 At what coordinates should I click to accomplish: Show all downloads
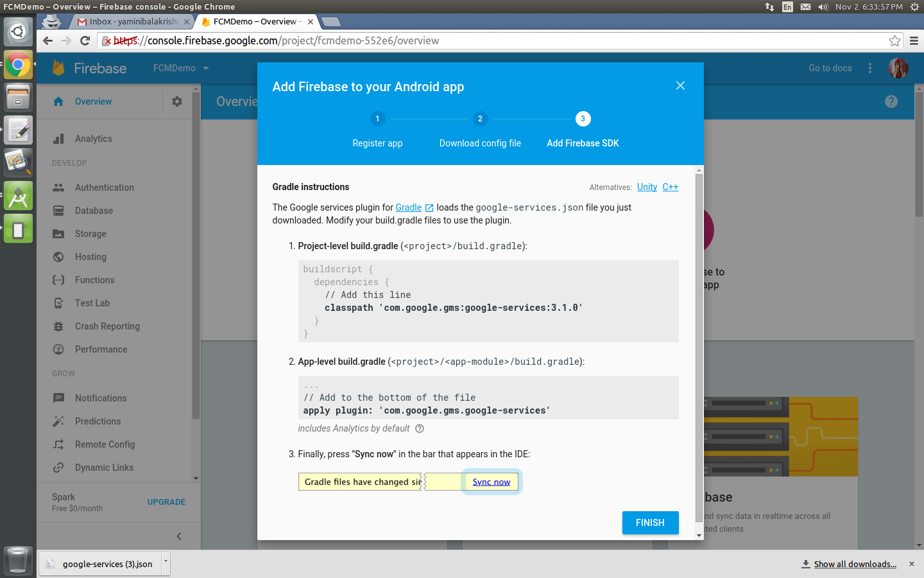point(855,564)
